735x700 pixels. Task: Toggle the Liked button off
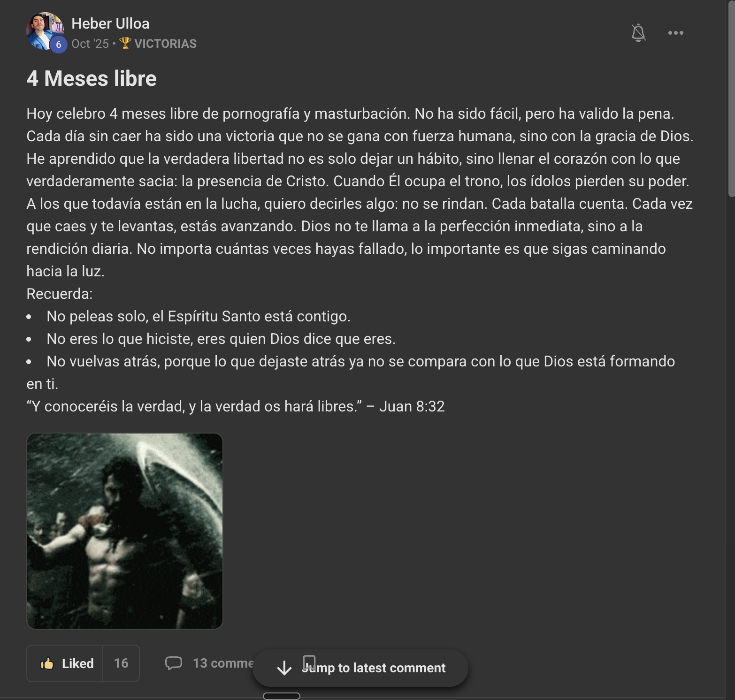click(65, 663)
